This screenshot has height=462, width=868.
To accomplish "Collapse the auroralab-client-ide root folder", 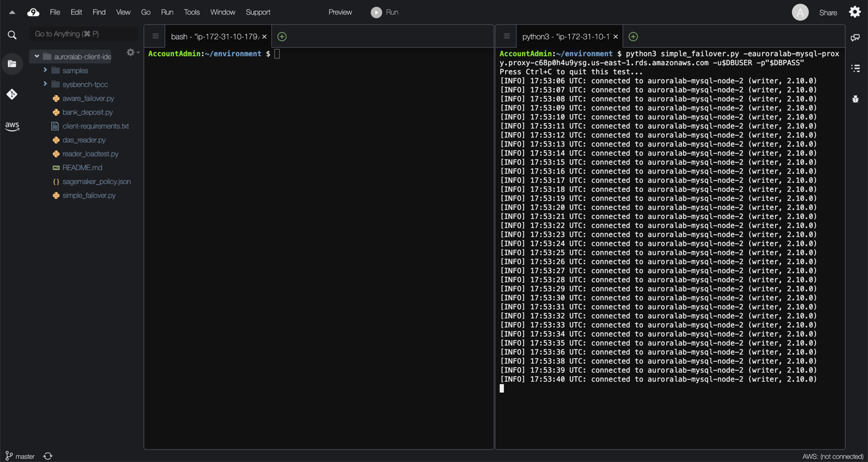I will coord(37,57).
